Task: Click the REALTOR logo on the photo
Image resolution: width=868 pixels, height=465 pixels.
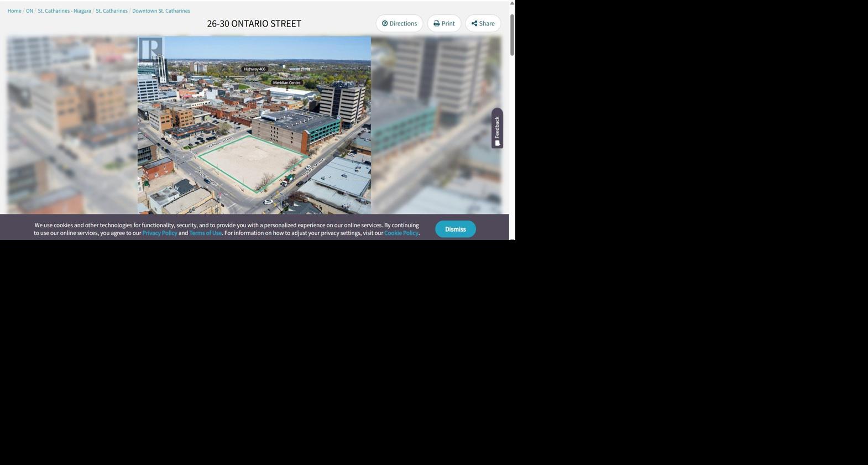Action: [x=150, y=51]
